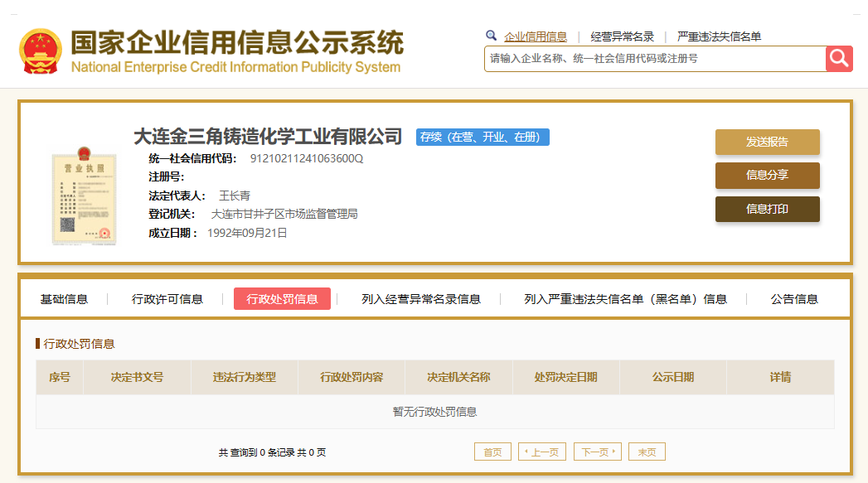The height and width of the screenshot is (483, 868).
Task: Click the 存续（在营、开业、在册）status badge
Action: [x=482, y=138]
